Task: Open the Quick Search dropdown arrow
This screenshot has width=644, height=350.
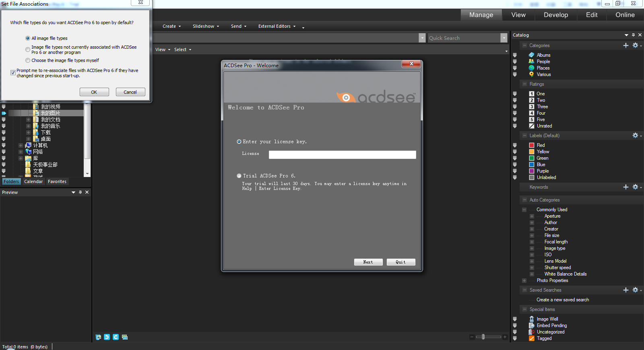Action: tap(504, 38)
